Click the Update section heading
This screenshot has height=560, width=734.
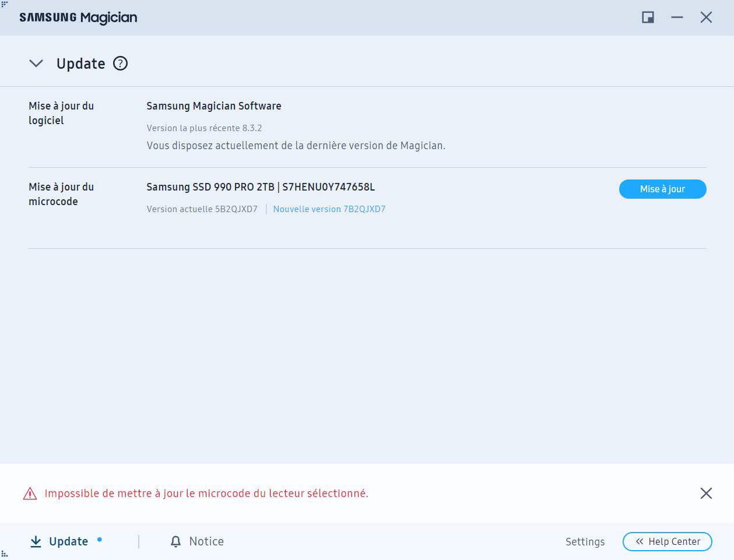click(x=80, y=64)
